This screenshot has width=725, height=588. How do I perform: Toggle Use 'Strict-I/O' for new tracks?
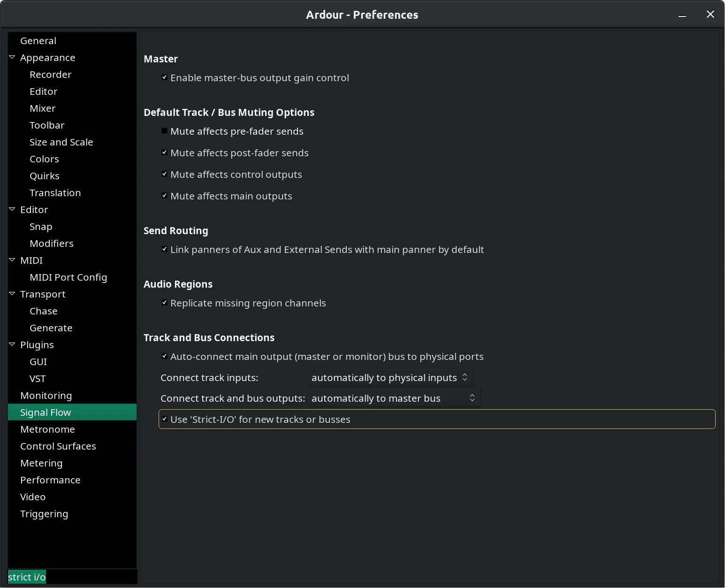coord(164,419)
